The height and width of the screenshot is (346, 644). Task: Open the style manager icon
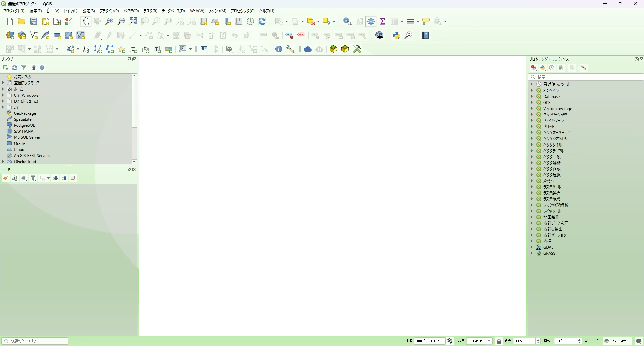click(x=69, y=22)
